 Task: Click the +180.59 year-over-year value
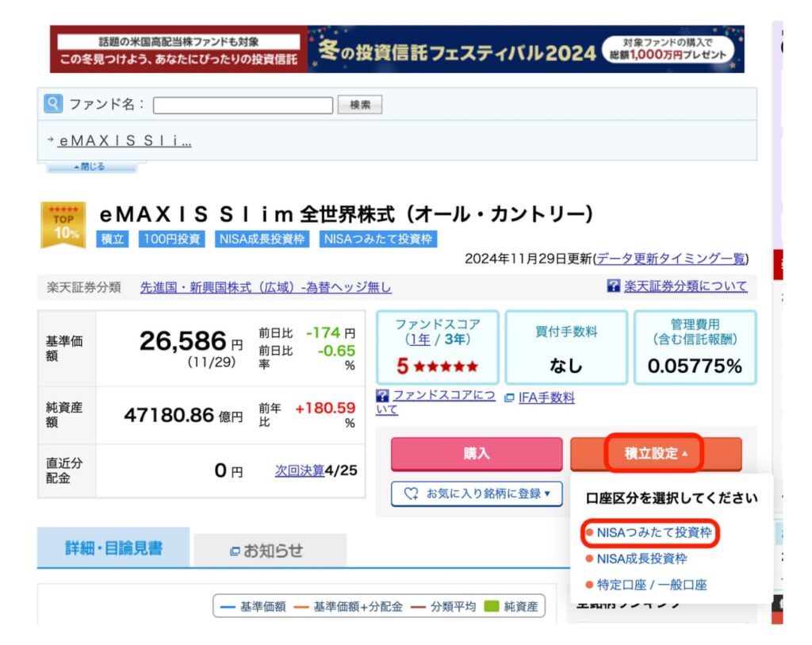pos(325,409)
